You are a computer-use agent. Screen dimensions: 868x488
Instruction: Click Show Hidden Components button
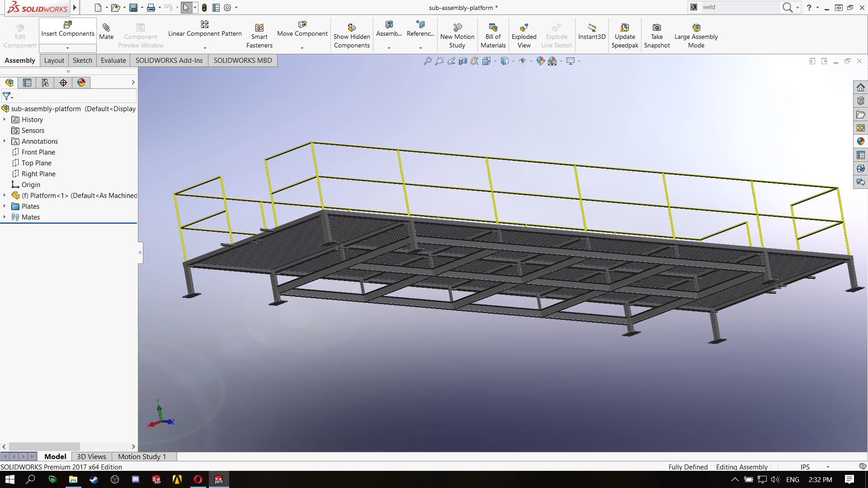click(351, 36)
